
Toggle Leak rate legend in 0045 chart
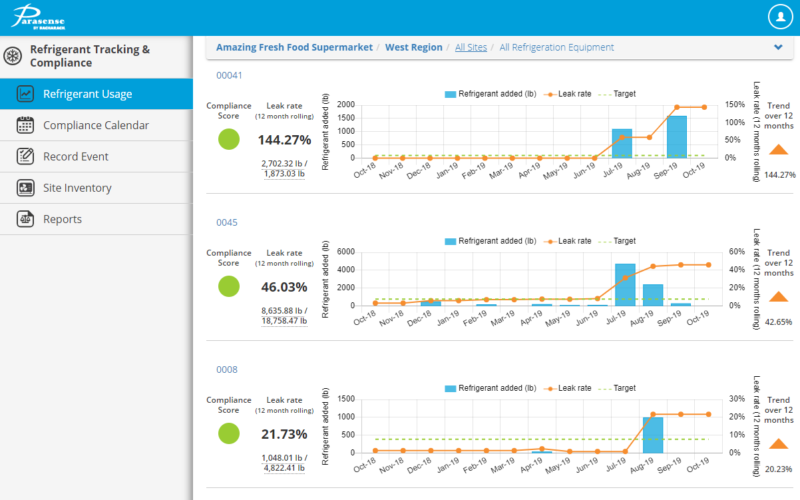(571, 241)
